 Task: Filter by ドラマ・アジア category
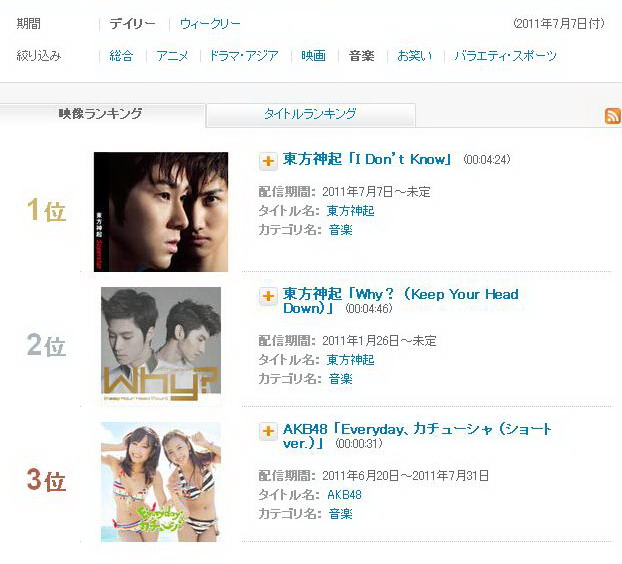click(x=244, y=56)
